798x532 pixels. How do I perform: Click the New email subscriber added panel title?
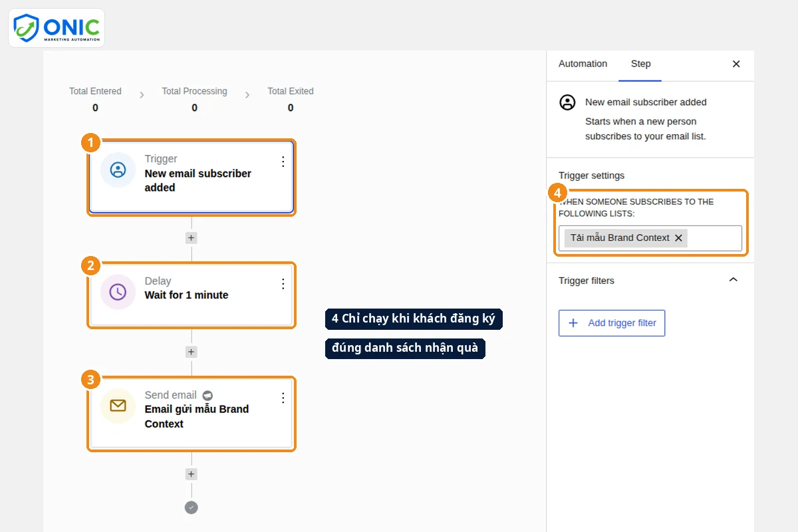[646, 102]
